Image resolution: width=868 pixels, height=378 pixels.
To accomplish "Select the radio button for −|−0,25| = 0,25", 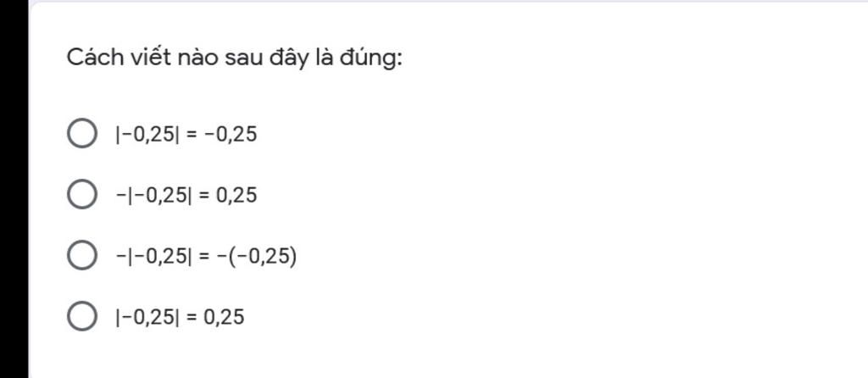I will [x=82, y=195].
